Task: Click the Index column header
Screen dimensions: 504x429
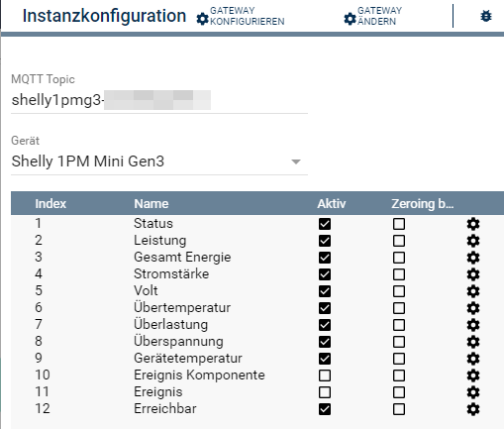Action: (50, 203)
